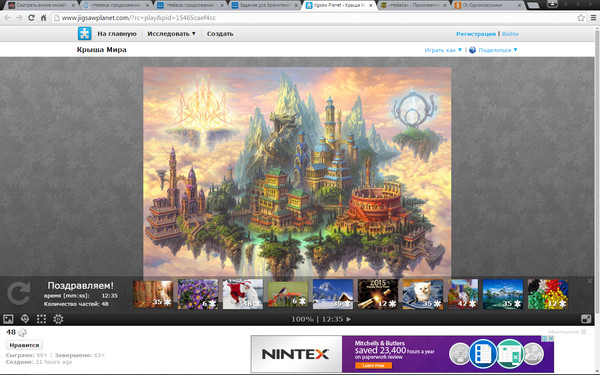Image resolution: width=600 pixels, height=375 pixels.
Task: Click the browser address bar
Action: coord(314,18)
